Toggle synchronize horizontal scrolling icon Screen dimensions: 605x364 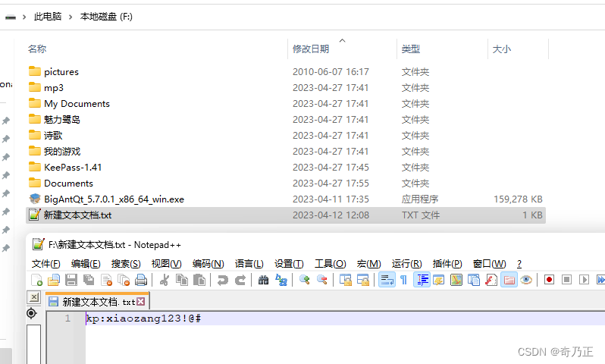coord(363,280)
